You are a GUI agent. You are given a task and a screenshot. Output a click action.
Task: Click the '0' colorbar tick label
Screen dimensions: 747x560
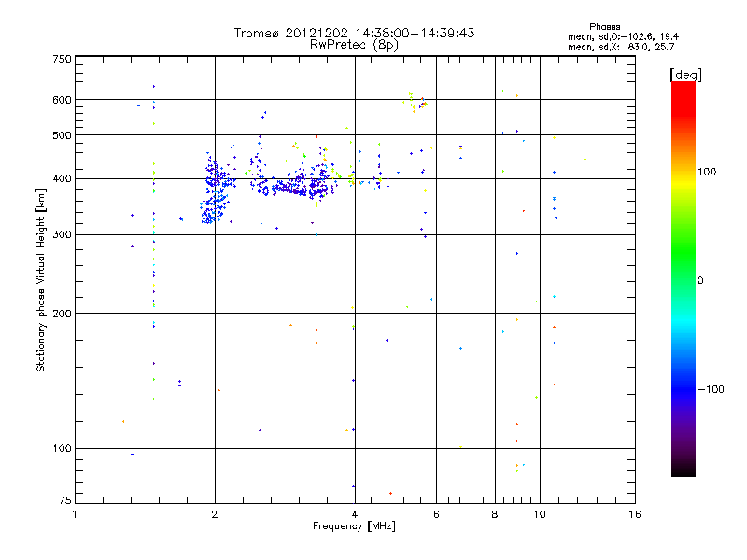[x=700, y=281]
